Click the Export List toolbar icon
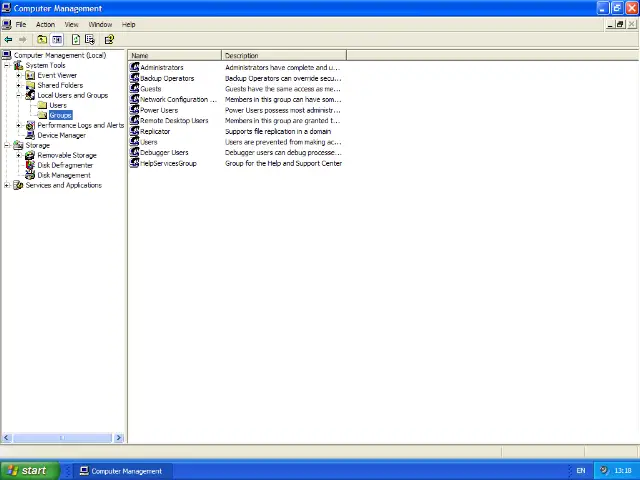This screenshot has height=480, width=640. coord(90,40)
